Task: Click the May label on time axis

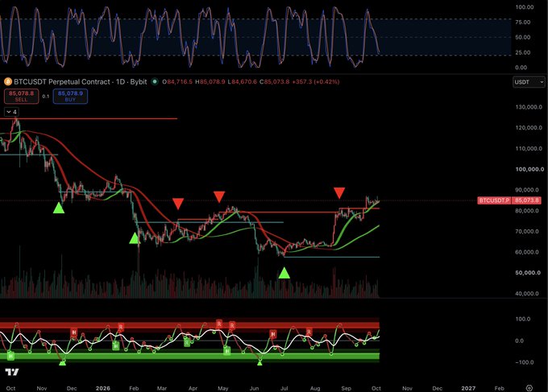Action: [x=223, y=388]
